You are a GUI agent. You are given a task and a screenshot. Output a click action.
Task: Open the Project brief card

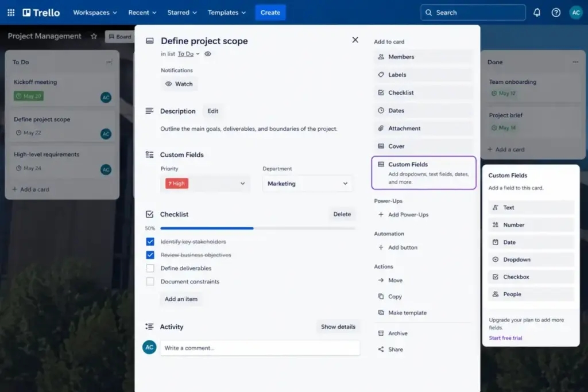coord(535,121)
